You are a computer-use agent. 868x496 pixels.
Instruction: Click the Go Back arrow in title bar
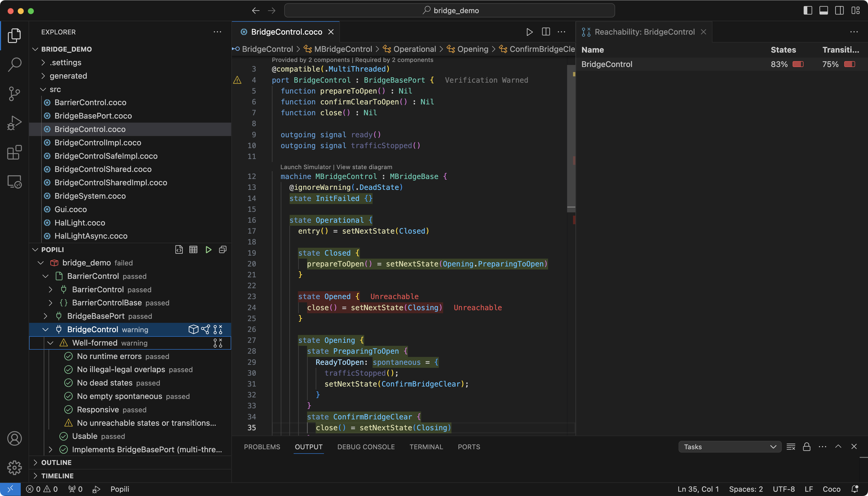click(x=256, y=11)
